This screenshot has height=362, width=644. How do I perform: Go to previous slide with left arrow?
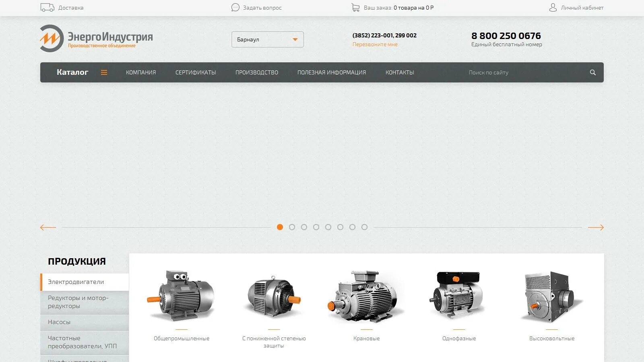(x=48, y=227)
